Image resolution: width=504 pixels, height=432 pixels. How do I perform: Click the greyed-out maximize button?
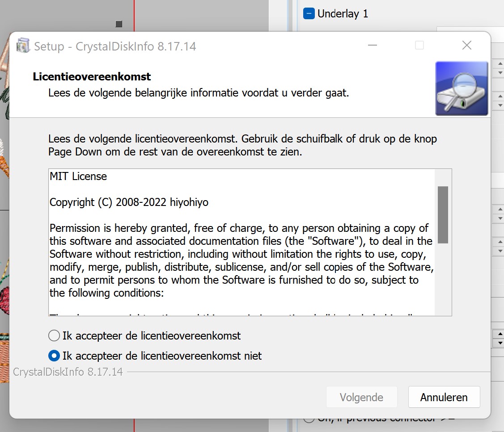(x=419, y=45)
